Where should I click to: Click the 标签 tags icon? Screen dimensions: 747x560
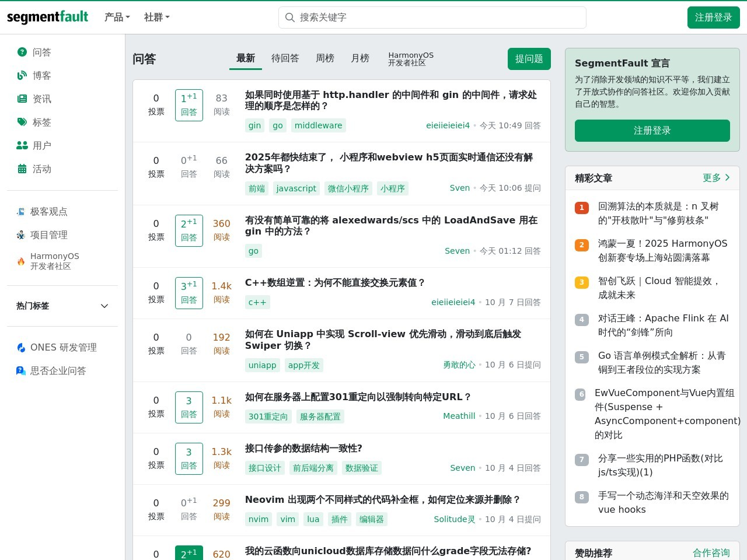tap(22, 122)
